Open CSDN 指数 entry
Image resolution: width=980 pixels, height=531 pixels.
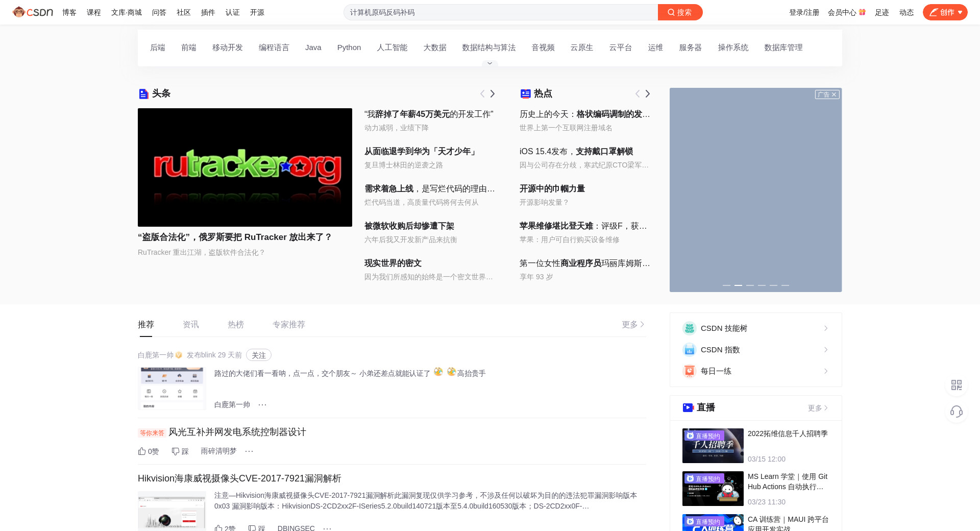[x=755, y=350]
